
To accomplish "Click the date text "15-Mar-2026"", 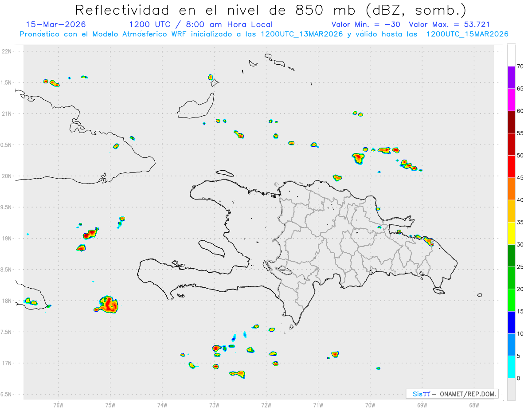I will coord(56,24).
